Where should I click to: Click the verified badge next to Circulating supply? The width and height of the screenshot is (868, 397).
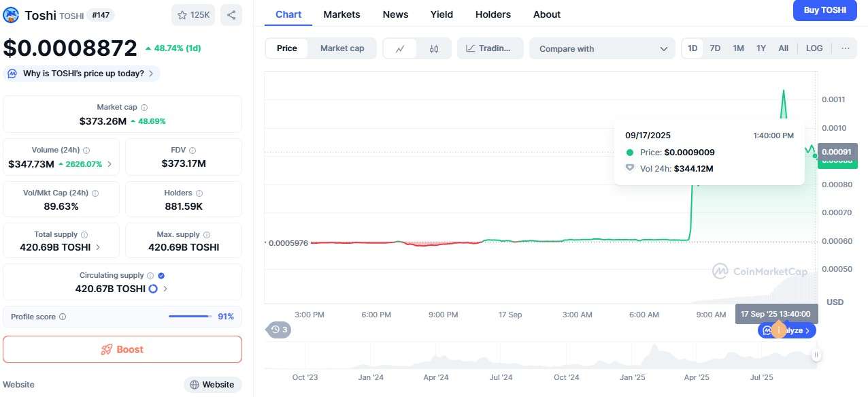(x=161, y=276)
